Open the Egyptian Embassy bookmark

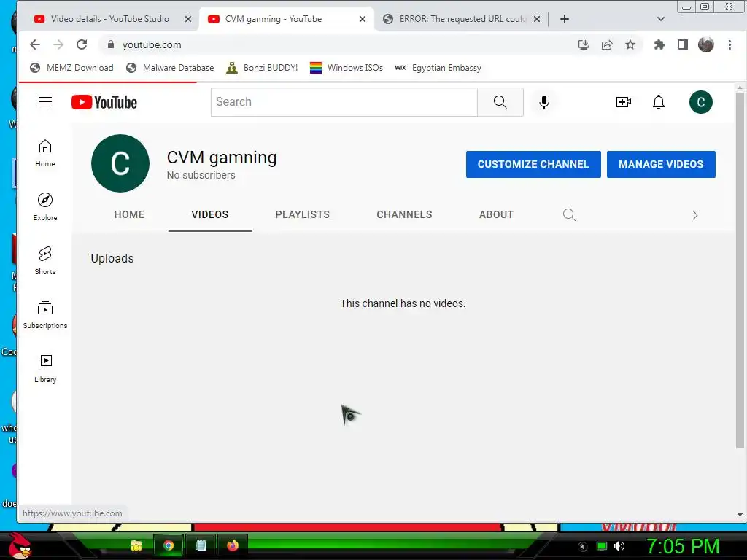(438, 68)
